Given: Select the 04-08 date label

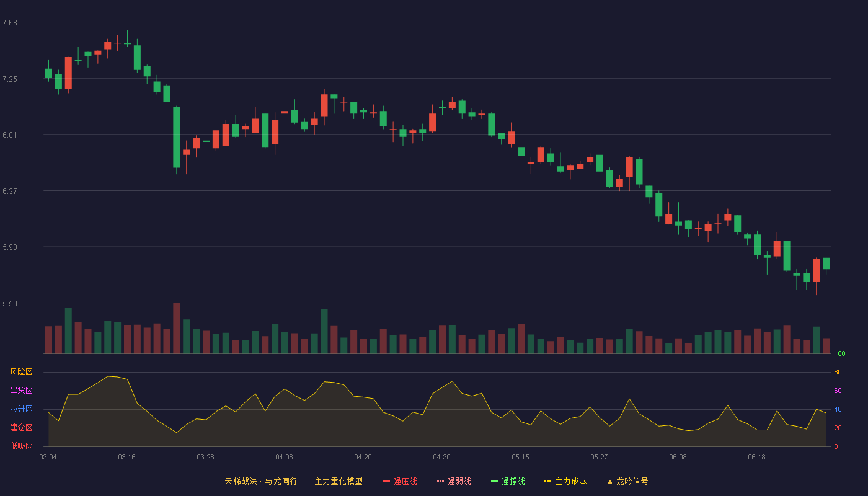Looking at the screenshot, I should tap(284, 457).
